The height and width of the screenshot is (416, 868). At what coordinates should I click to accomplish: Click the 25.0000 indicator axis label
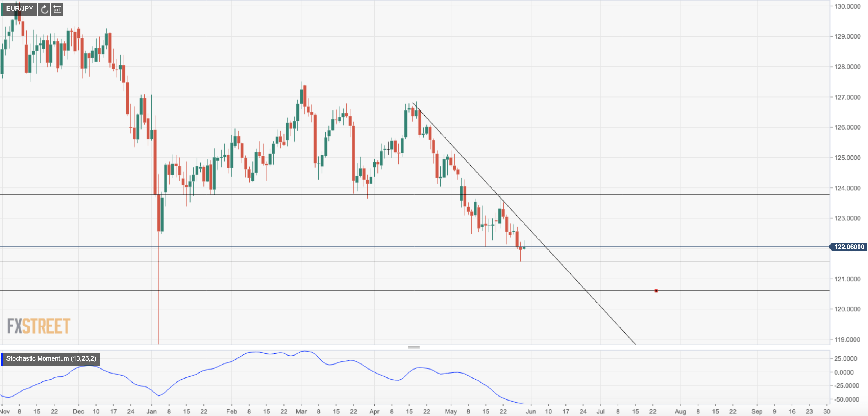[845, 358]
